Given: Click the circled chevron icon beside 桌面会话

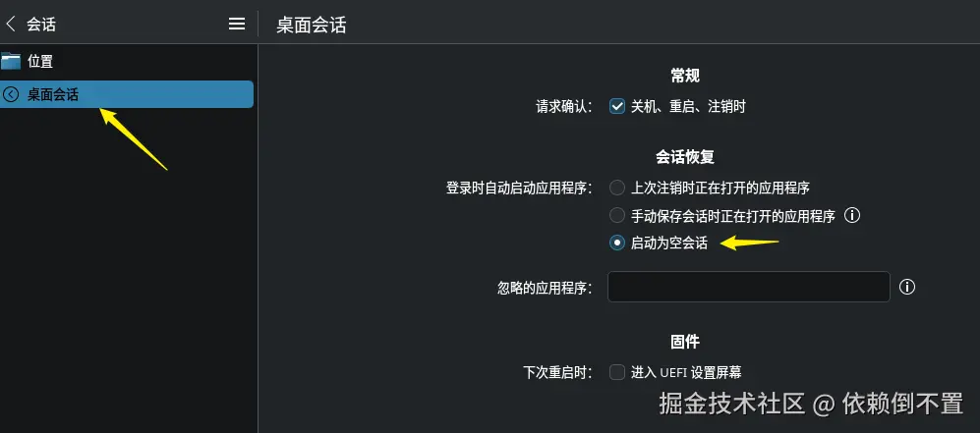Looking at the screenshot, I should click(x=11, y=95).
